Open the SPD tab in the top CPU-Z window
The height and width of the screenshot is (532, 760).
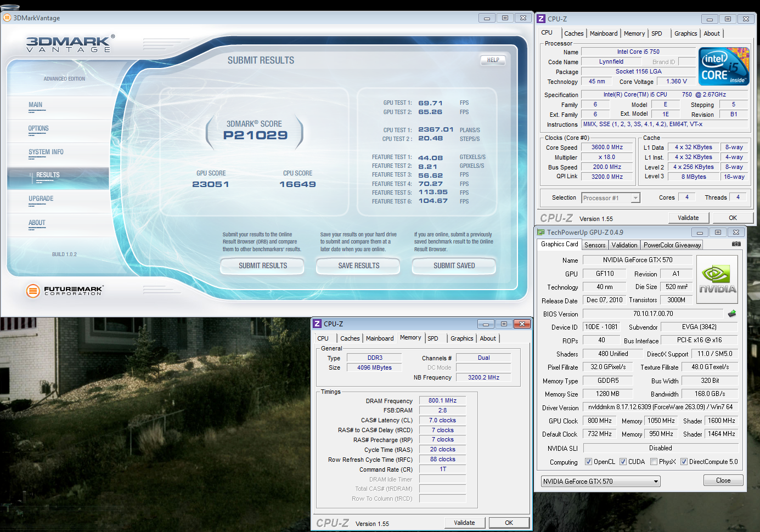click(657, 33)
